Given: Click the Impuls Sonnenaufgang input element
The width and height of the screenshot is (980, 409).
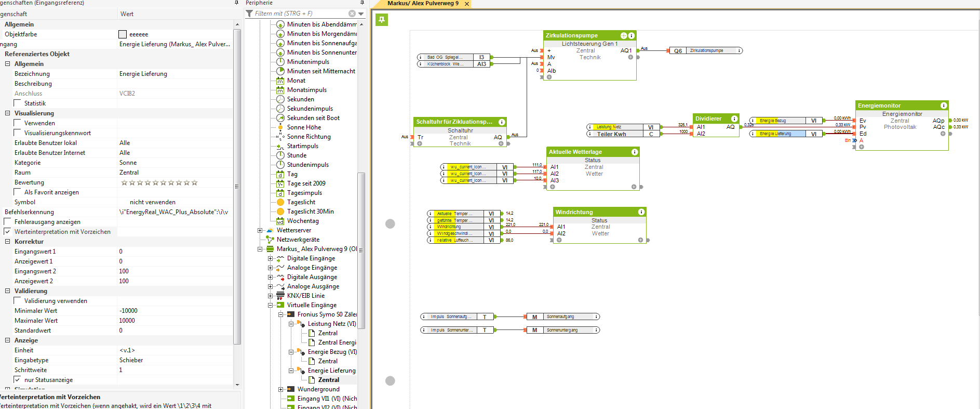Looking at the screenshot, I should point(458,316).
